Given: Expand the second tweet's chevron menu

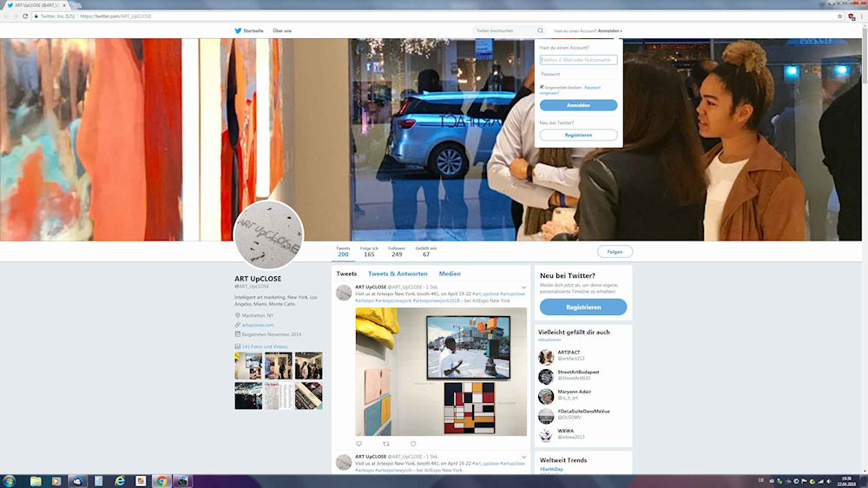Looking at the screenshot, I should click(523, 457).
